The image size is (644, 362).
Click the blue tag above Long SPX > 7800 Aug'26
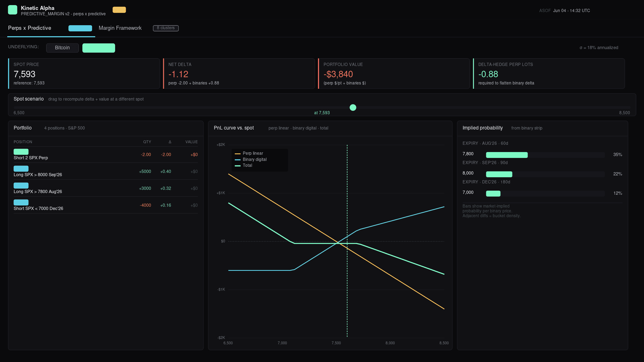tap(21, 186)
